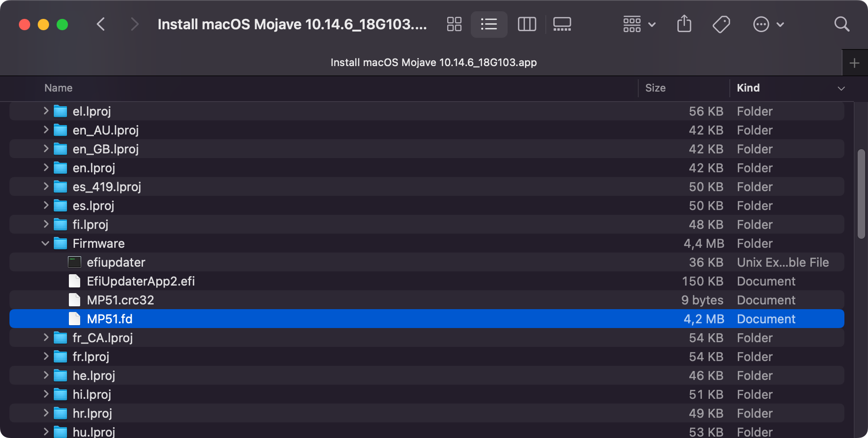The height and width of the screenshot is (438, 868).
Task: Expand the he.lproj folder
Action: pos(46,375)
